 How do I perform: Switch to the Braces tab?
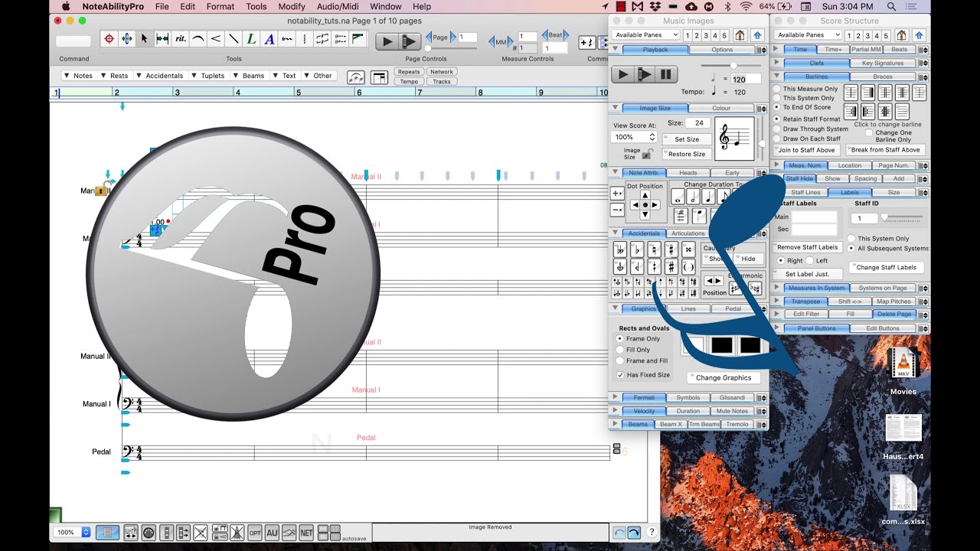pos(883,77)
